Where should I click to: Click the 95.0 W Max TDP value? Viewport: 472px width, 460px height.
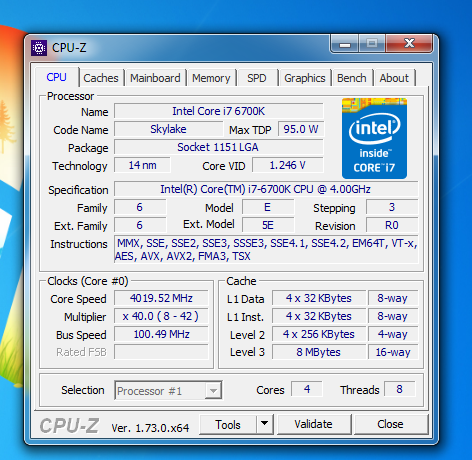(301, 129)
